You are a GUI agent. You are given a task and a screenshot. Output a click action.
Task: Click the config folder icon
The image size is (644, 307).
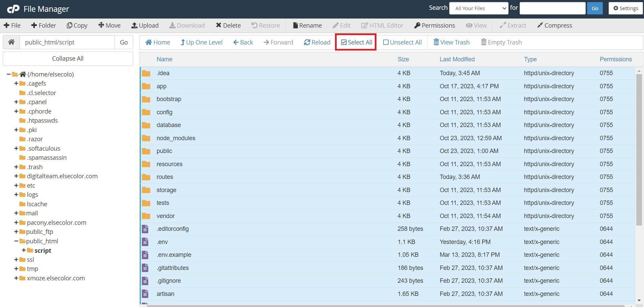pos(146,112)
